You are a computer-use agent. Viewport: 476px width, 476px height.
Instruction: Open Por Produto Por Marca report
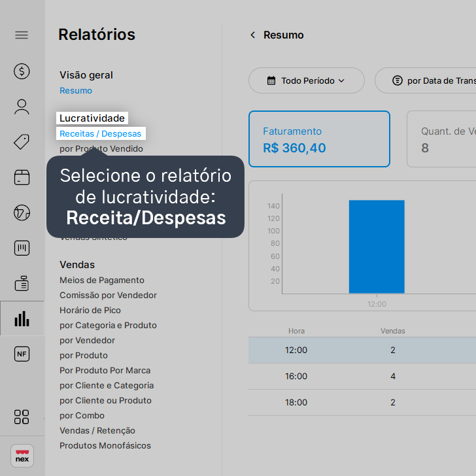[x=105, y=370]
